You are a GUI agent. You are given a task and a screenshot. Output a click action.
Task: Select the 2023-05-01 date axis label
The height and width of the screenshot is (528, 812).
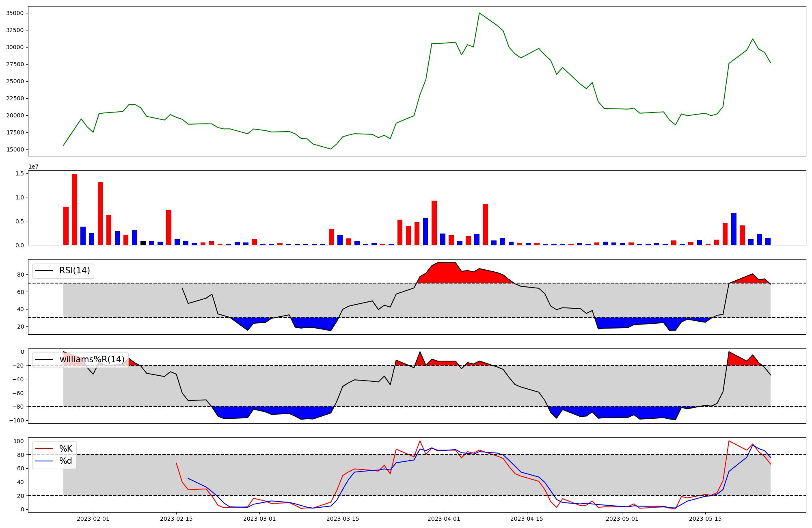(622, 519)
